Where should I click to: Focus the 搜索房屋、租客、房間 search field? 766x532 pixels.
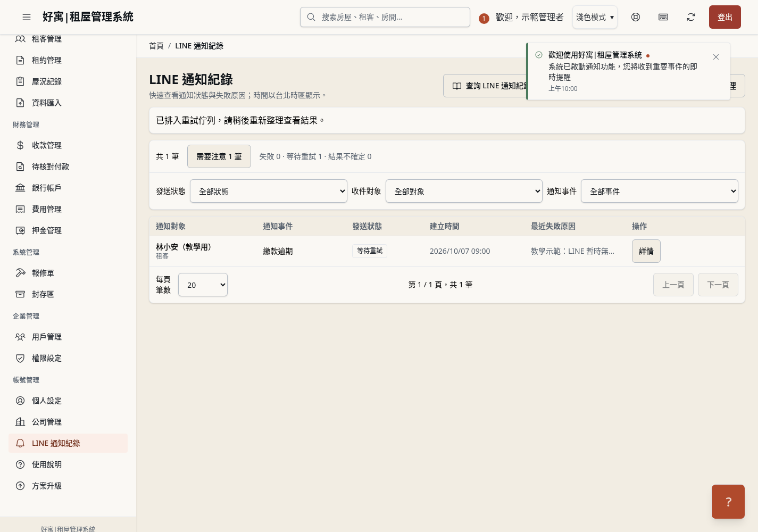(x=385, y=17)
